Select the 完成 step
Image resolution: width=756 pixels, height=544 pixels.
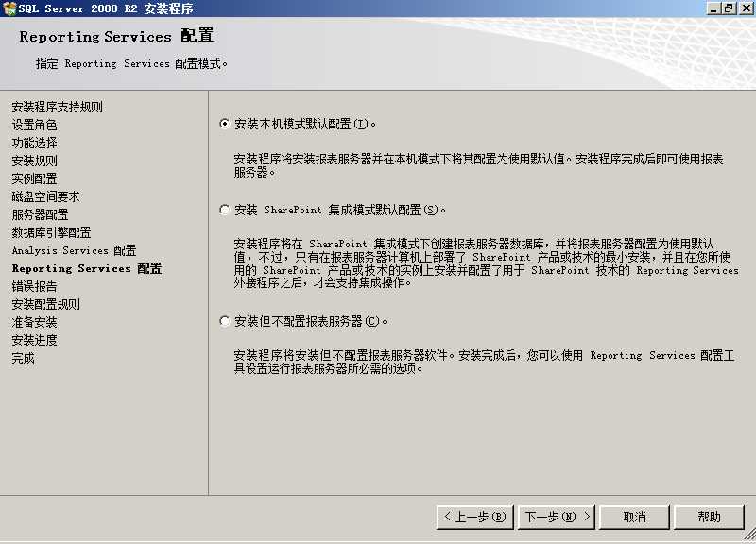click(x=23, y=358)
